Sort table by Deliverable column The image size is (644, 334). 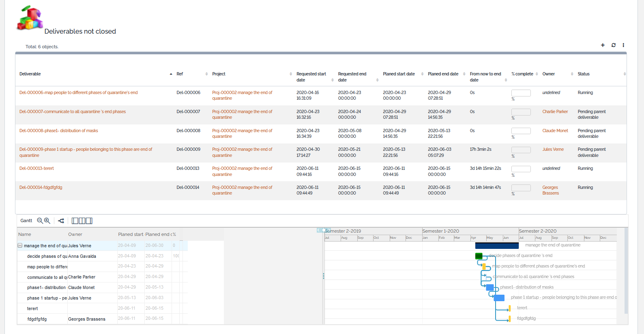pyautogui.click(x=30, y=74)
